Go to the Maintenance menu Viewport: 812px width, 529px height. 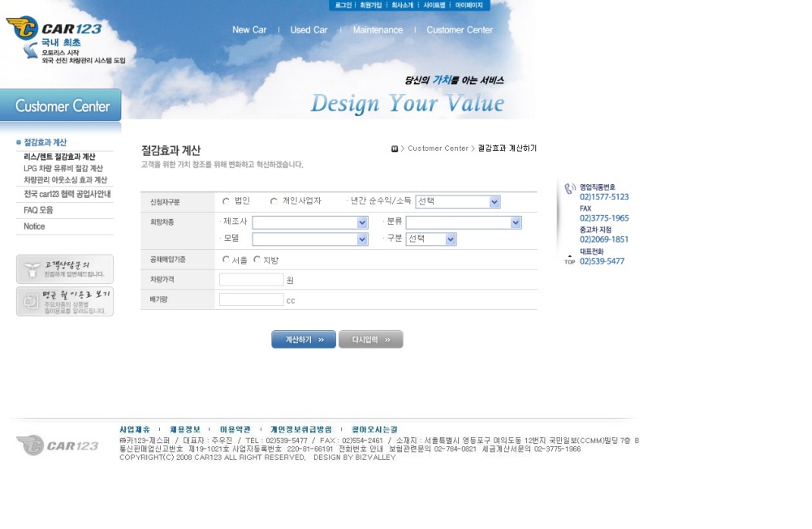(x=378, y=30)
